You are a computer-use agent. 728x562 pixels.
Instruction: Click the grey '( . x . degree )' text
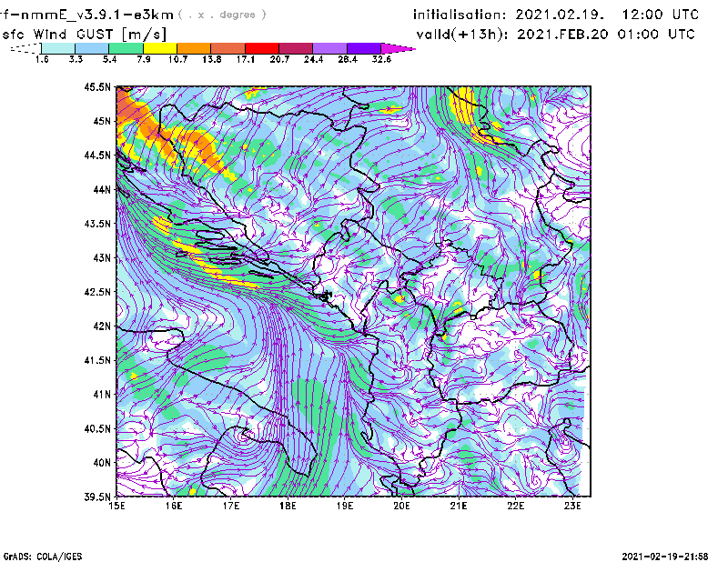pyautogui.click(x=222, y=15)
